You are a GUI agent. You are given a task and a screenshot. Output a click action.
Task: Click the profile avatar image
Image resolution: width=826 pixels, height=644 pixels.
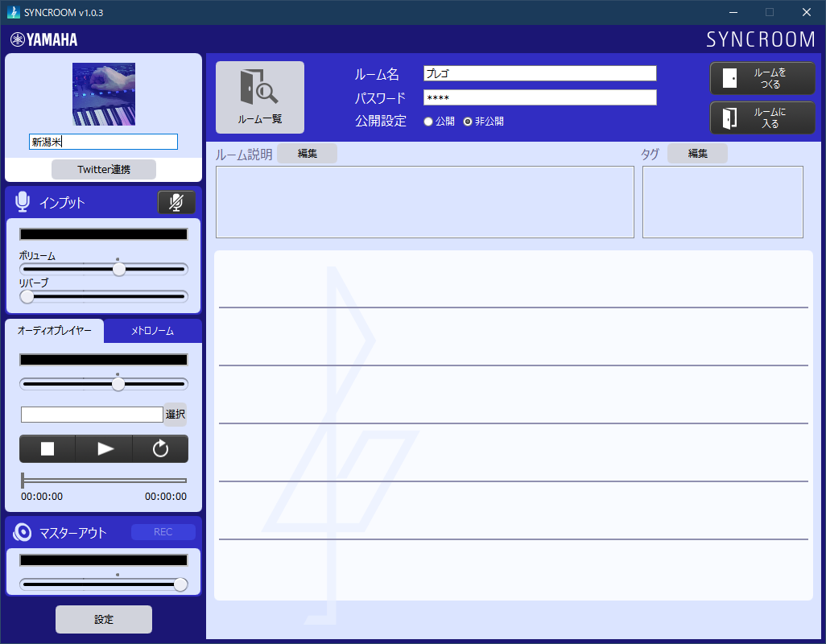(104, 94)
